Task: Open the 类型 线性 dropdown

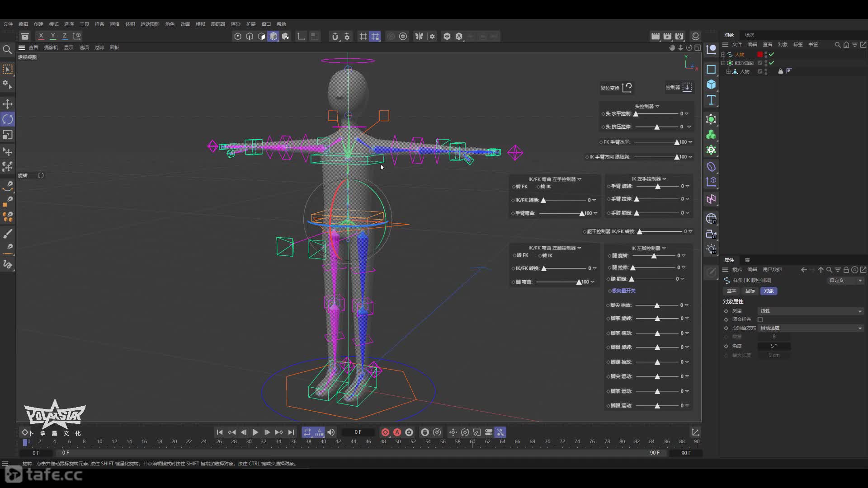Action: pyautogui.click(x=811, y=311)
